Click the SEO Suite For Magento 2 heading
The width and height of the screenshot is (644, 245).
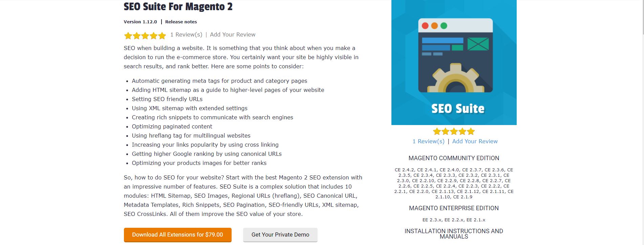click(x=178, y=7)
